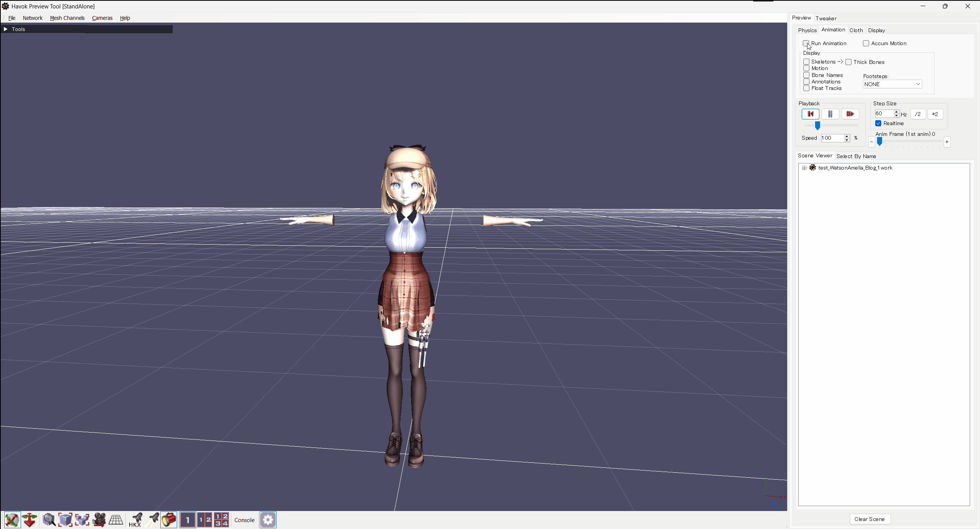Click the red down-arrow gravity icon
980x529 pixels.
tap(29, 520)
